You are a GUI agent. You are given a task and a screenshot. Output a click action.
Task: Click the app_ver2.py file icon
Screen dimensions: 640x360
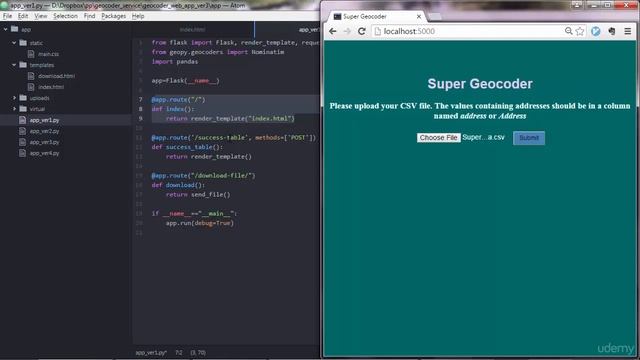(x=22, y=131)
